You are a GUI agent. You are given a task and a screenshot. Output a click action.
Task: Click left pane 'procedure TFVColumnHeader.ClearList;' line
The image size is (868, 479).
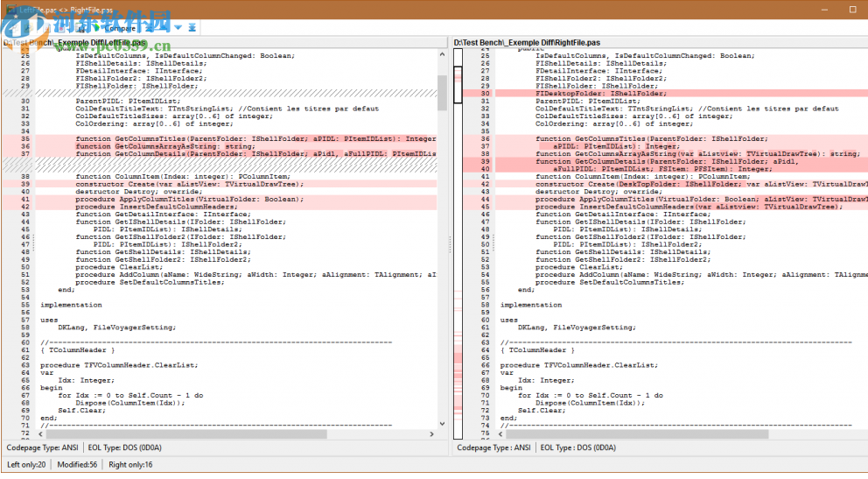[x=118, y=365]
